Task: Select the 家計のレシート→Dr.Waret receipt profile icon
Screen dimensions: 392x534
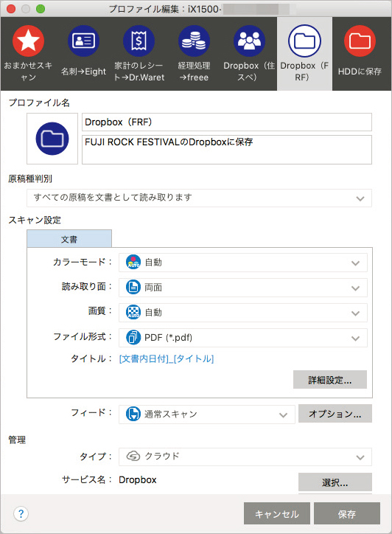Action: click(139, 41)
